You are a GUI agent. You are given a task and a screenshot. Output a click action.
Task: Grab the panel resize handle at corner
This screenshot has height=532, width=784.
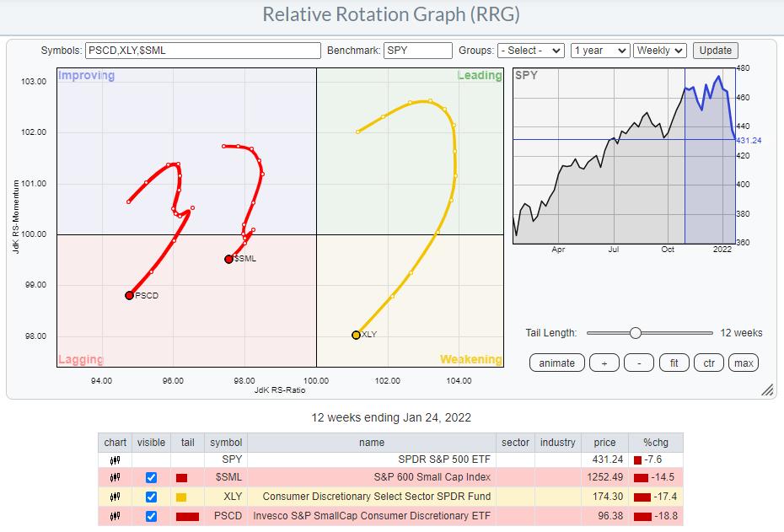click(767, 390)
